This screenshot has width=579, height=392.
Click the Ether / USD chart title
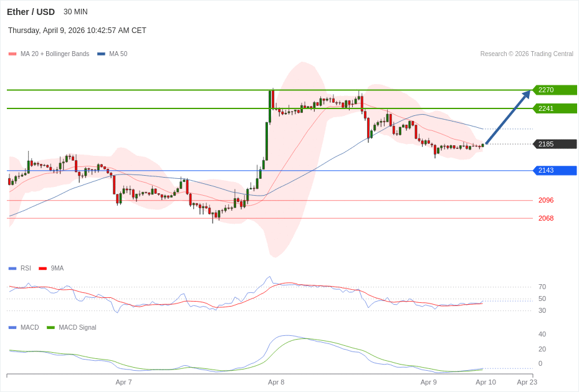[x=31, y=12]
